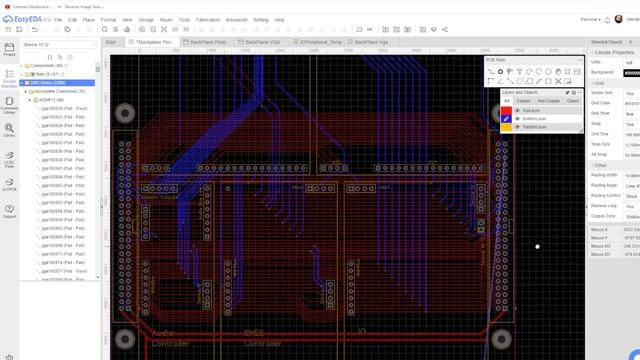Toggle BottomLayer visibility eye
The image size is (640, 360).
[x=517, y=119]
